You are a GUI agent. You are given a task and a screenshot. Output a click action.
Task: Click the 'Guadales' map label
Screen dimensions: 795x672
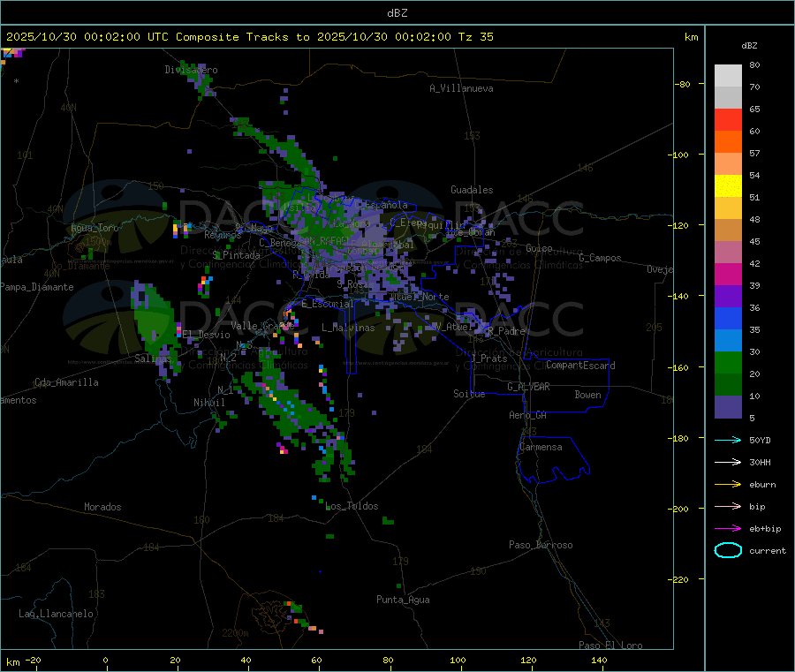pos(472,190)
